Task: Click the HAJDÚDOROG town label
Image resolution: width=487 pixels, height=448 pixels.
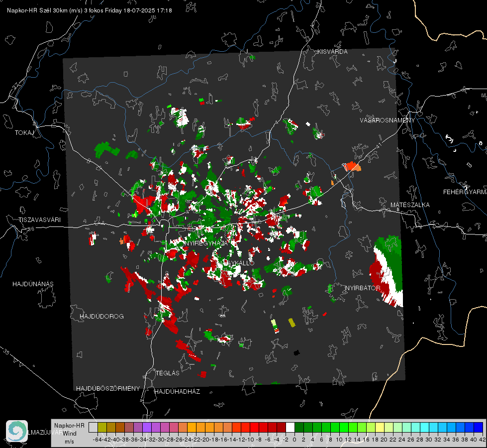Action: 101,317
